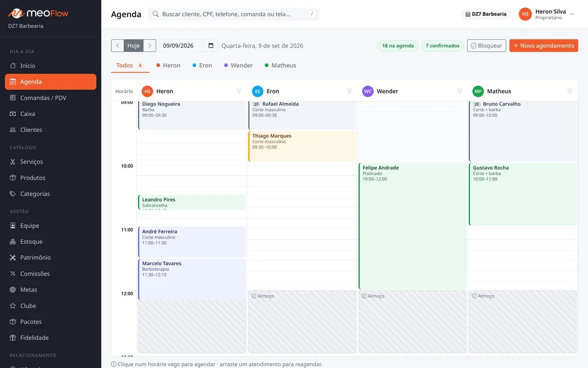Expand the Heron Silva user menu

pos(547,14)
